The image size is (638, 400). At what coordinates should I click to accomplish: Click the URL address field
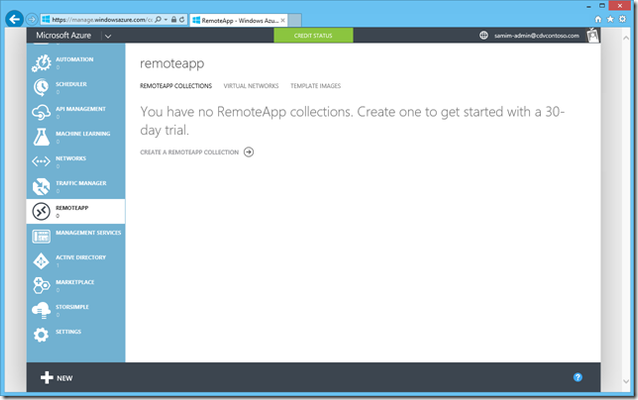tap(102, 20)
